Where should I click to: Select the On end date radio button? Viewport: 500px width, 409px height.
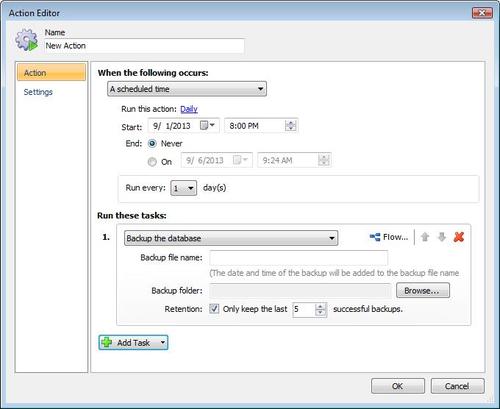pyautogui.click(x=152, y=162)
